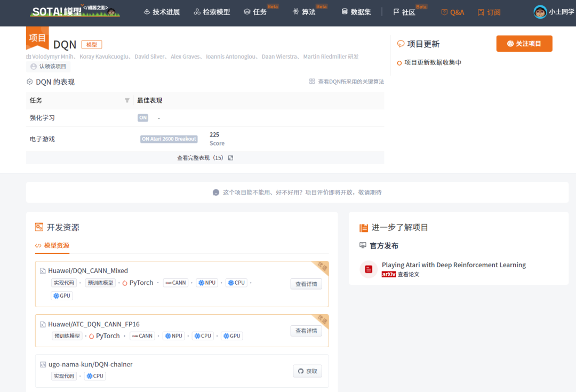Open the 社区 navigation item

coord(404,12)
